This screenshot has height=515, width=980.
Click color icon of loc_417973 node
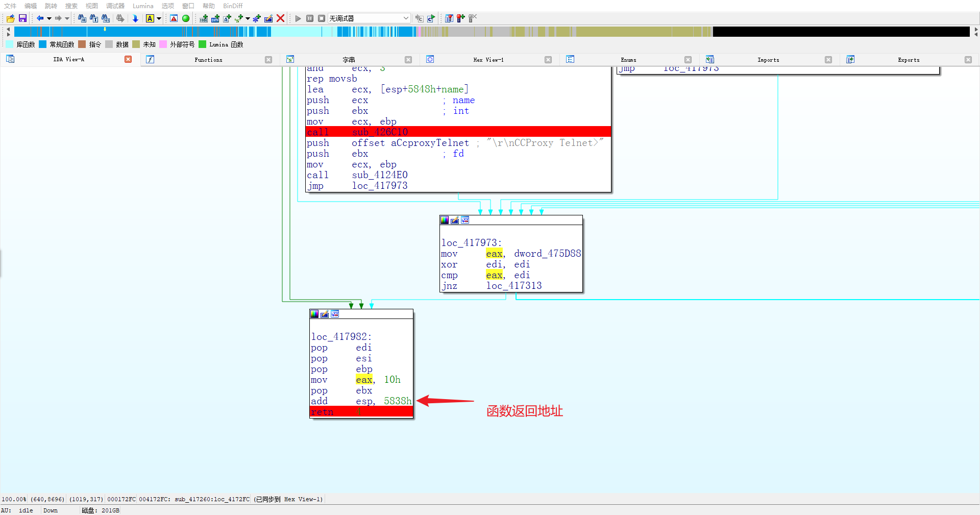[x=445, y=220]
